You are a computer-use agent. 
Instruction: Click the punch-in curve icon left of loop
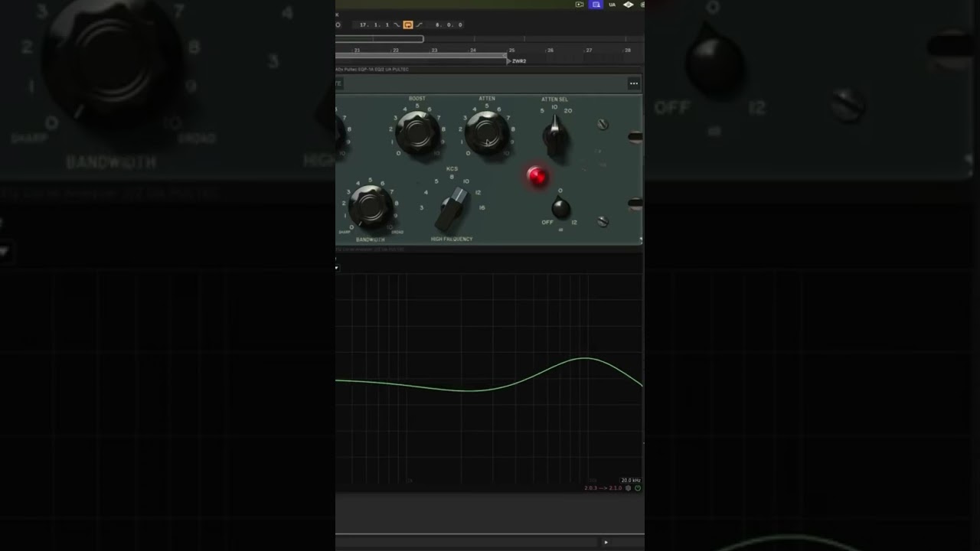(x=397, y=25)
